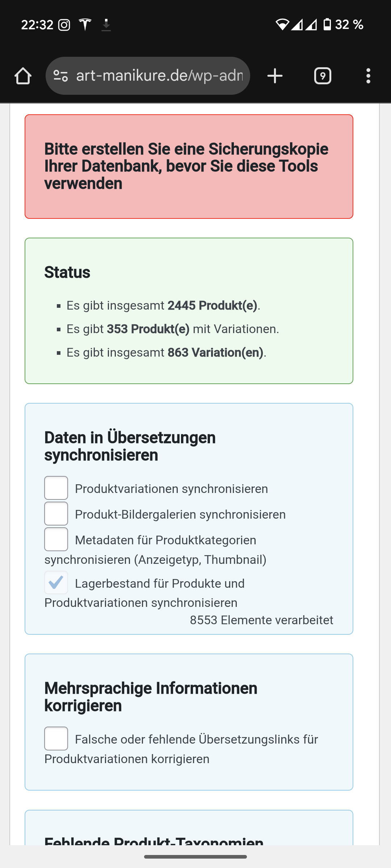
Task: Open the site settings icon in address bar
Action: click(x=60, y=76)
